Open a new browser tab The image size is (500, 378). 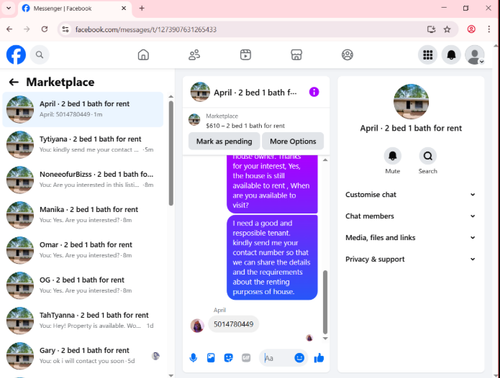(142, 8)
